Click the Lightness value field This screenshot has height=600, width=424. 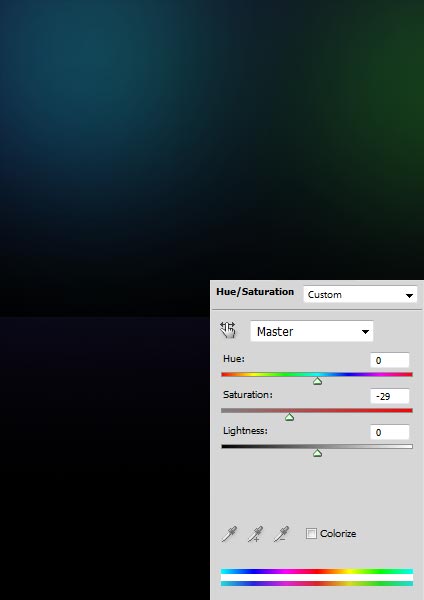pyautogui.click(x=390, y=432)
